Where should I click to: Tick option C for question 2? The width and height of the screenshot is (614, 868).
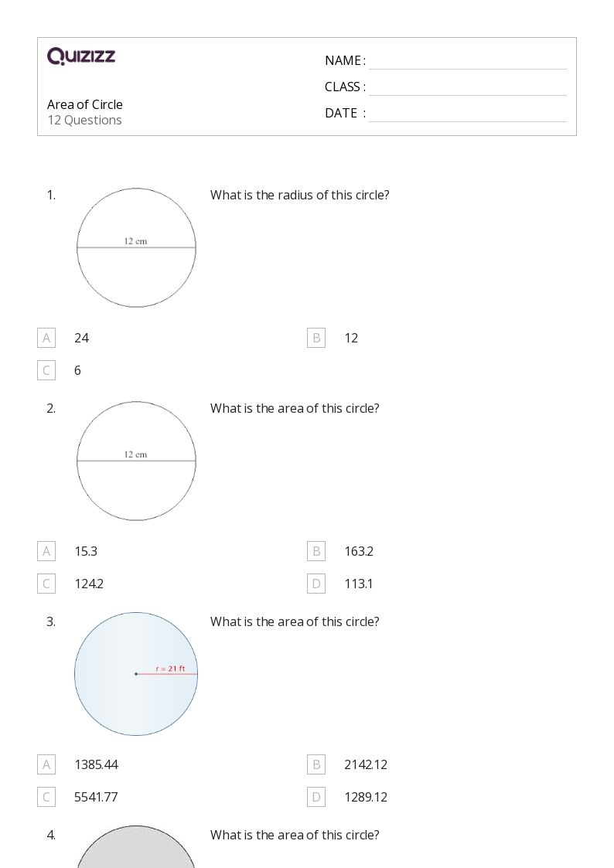click(x=46, y=584)
